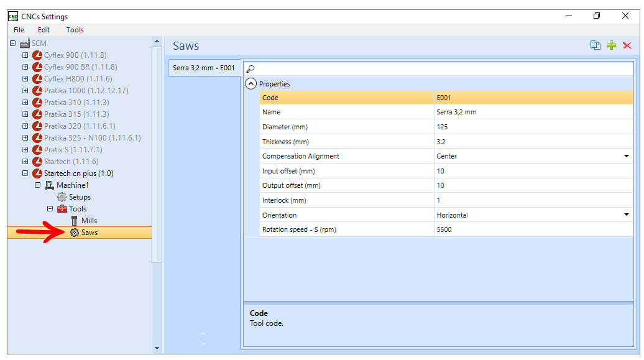Select the Setups gear icon in tree
The height and width of the screenshot is (360, 644).
point(62,197)
